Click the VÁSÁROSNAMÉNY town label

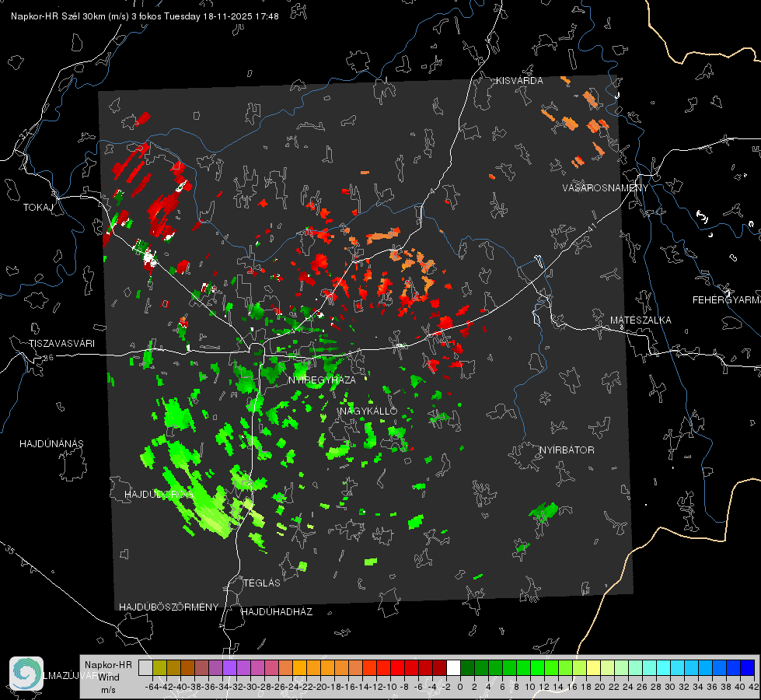tap(606, 188)
